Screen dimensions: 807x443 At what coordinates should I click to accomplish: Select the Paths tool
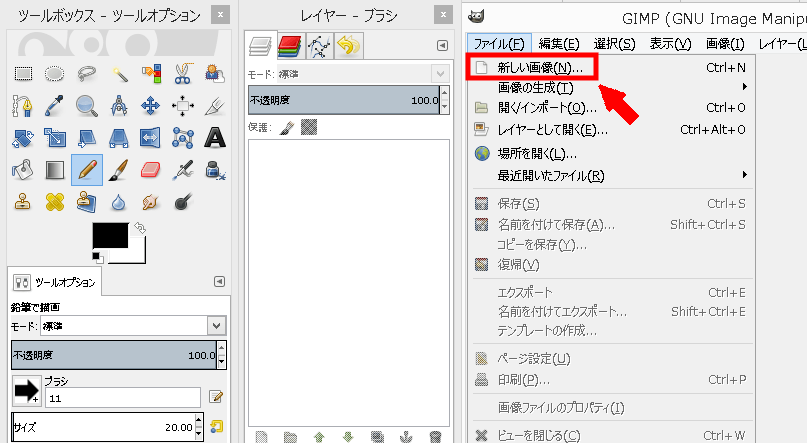pyautogui.click(x=23, y=106)
